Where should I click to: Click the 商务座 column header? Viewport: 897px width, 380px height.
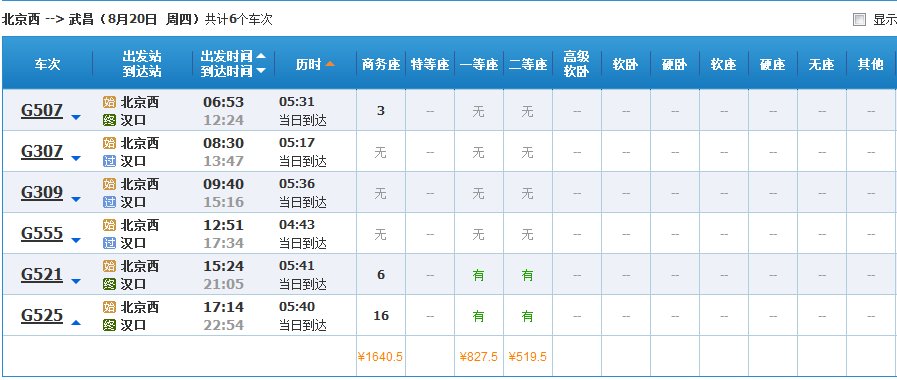click(x=381, y=65)
